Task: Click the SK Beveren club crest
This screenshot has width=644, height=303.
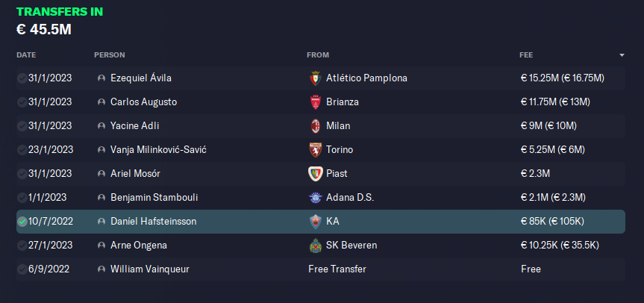Action: (314, 246)
